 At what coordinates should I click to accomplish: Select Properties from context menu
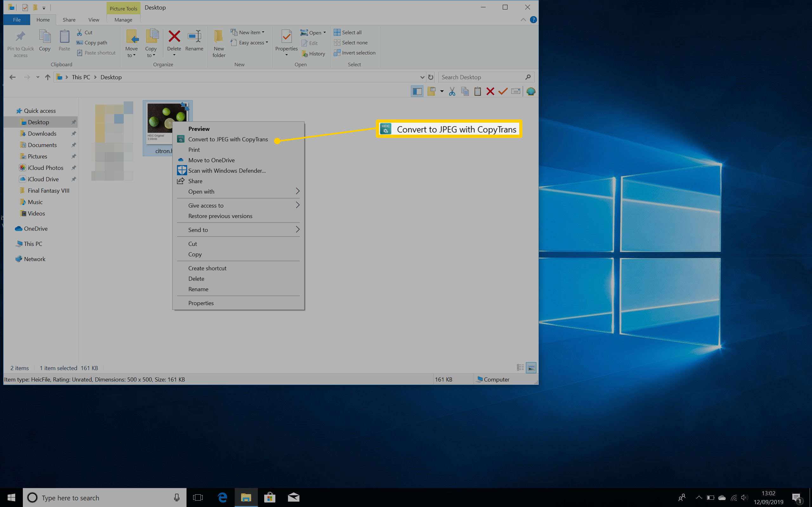pyautogui.click(x=201, y=303)
